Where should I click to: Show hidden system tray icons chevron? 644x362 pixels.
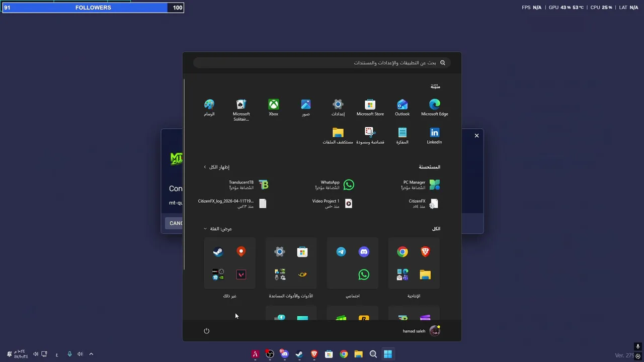click(x=91, y=354)
